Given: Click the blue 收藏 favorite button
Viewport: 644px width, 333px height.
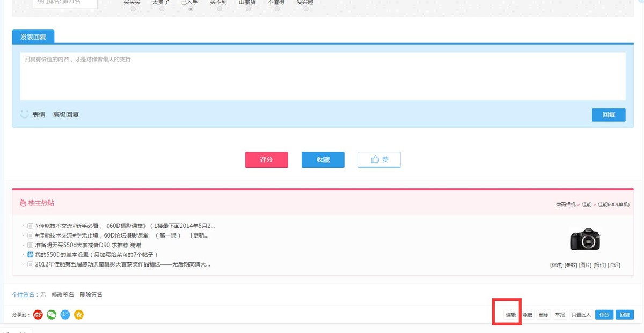Looking at the screenshot, I should tap(323, 159).
